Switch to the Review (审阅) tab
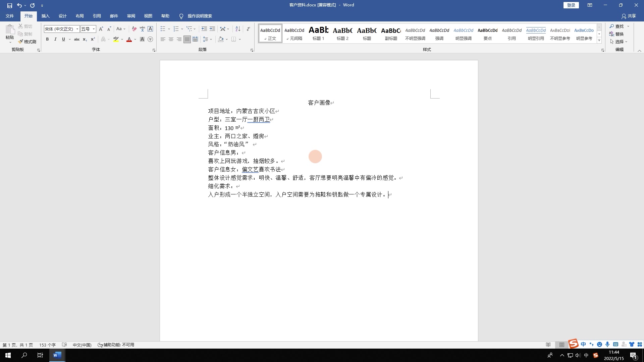644x362 pixels. click(x=131, y=16)
